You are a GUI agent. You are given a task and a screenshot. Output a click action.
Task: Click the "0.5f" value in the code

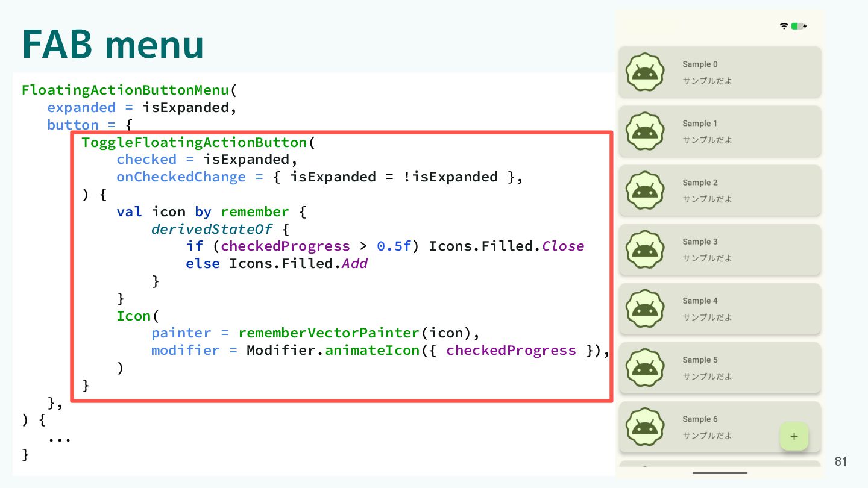click(394, 246)
